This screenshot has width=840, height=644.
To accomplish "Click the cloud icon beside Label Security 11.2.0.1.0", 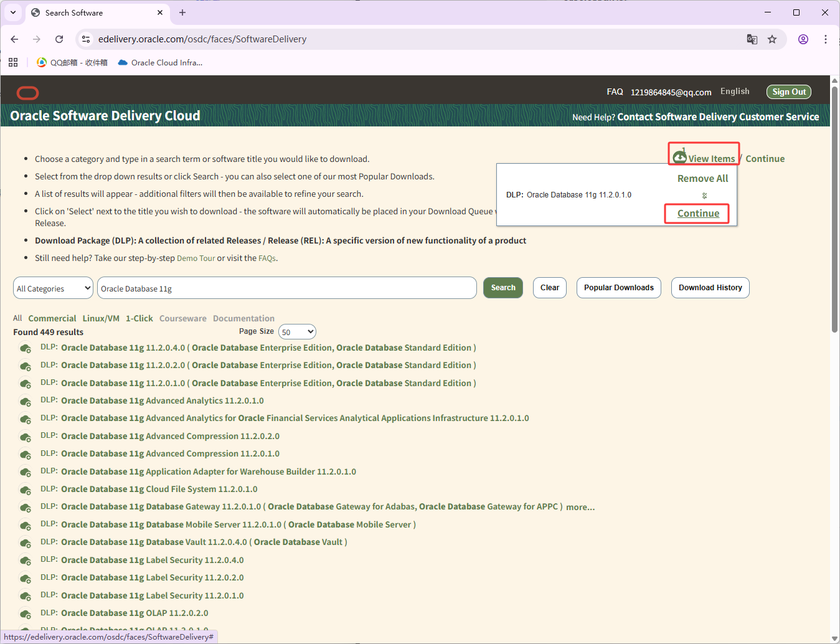I will point(26,596).
